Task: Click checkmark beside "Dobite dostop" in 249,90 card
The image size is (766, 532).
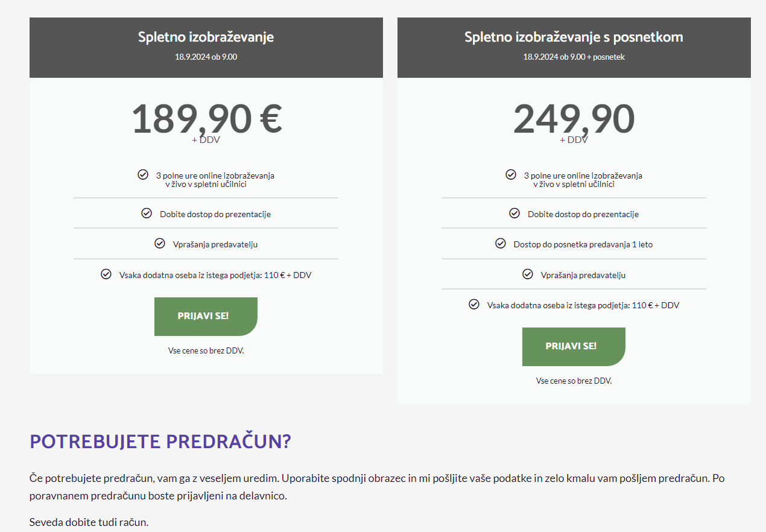Action: click(514, 213)
